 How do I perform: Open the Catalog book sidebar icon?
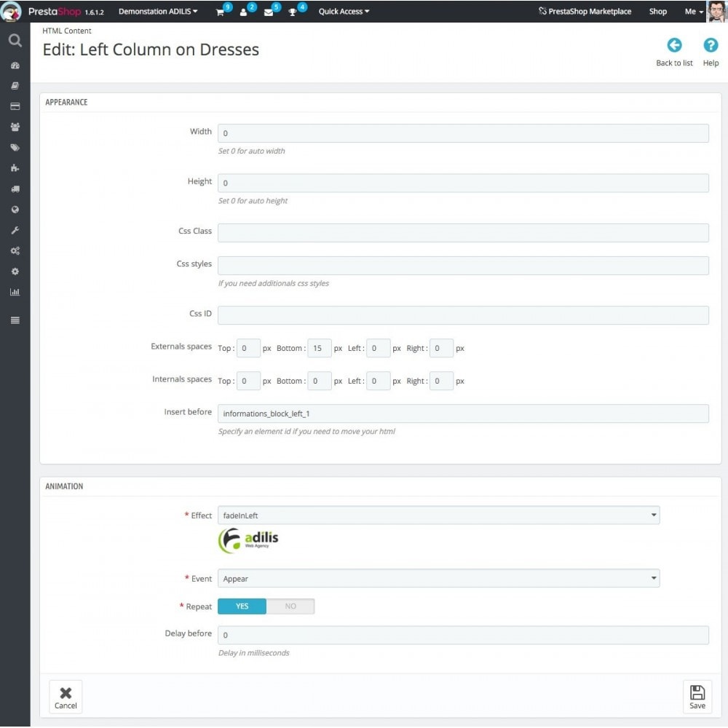[15, 86]
